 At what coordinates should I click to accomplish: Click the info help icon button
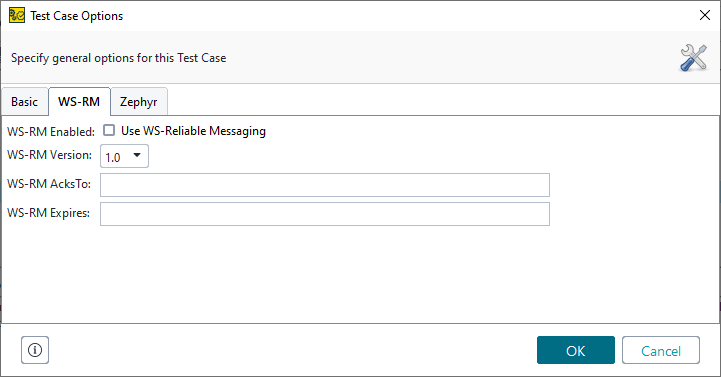coord(35,350)
